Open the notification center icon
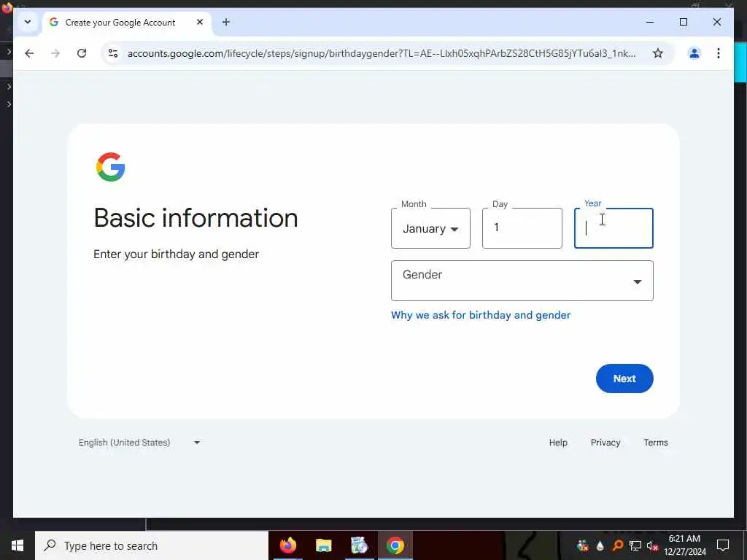Screen dimensions: 747x560 723,545
